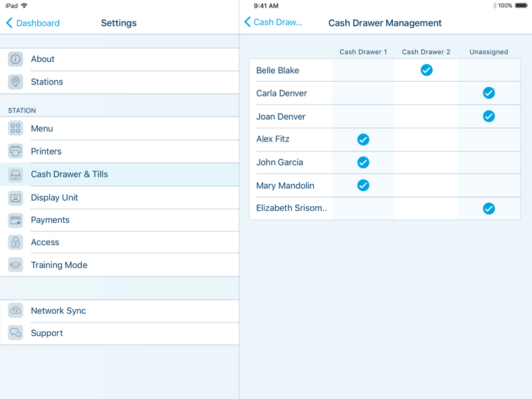Click the Menu grid icon
The image size is (532, 399).
[x=15, y=128]
